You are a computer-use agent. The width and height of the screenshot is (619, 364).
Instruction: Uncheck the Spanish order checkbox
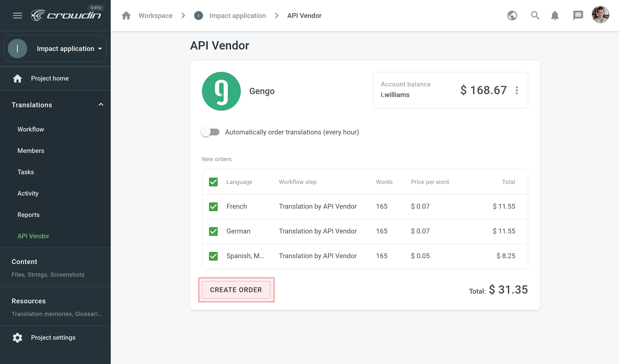tap(213, 256)
